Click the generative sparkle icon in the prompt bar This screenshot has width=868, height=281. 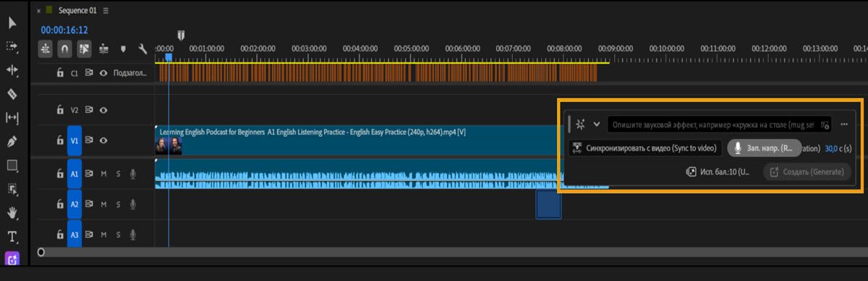[x=581, y=124]
